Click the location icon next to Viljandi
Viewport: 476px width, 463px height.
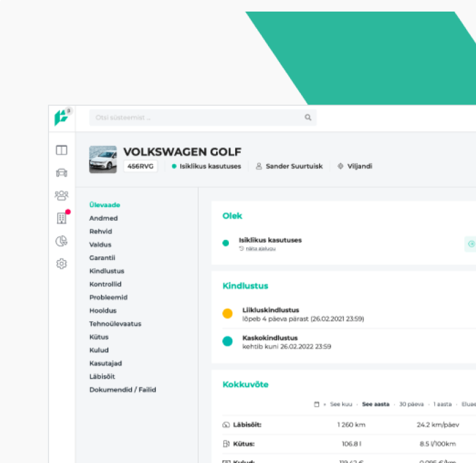point(340,166)
